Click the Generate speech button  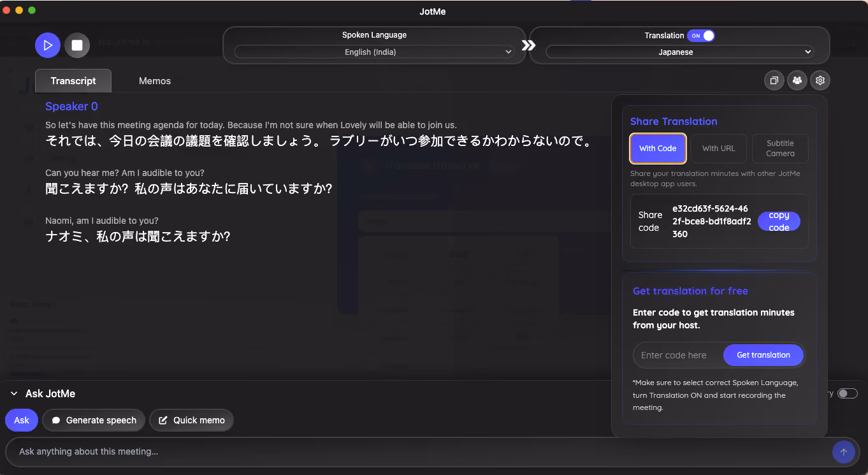(94, 420)
